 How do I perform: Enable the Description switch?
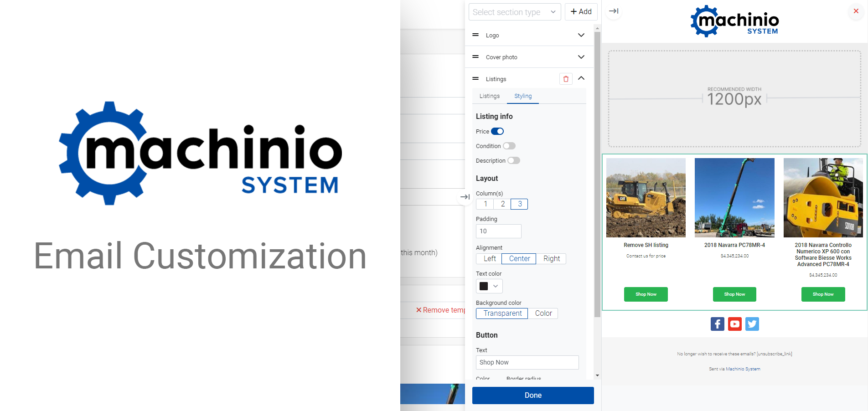[514, 160]
